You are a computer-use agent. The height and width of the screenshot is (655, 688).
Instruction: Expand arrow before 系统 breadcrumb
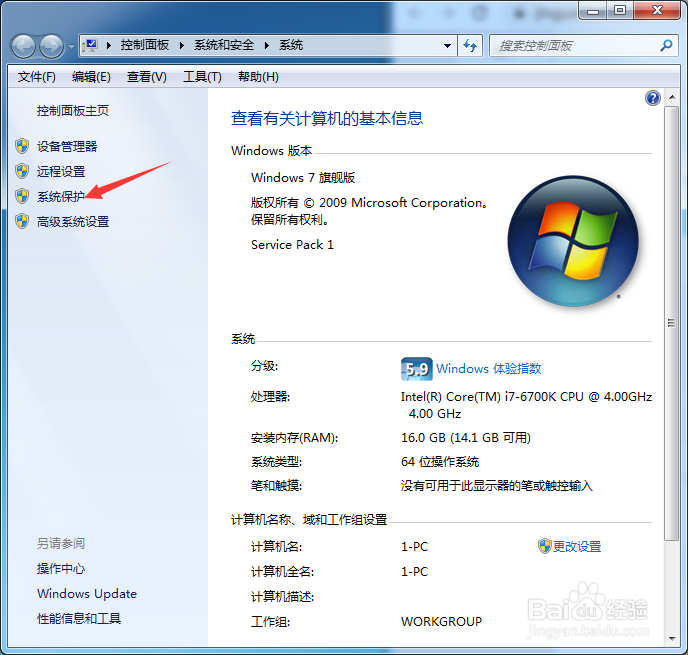[267, 45]
